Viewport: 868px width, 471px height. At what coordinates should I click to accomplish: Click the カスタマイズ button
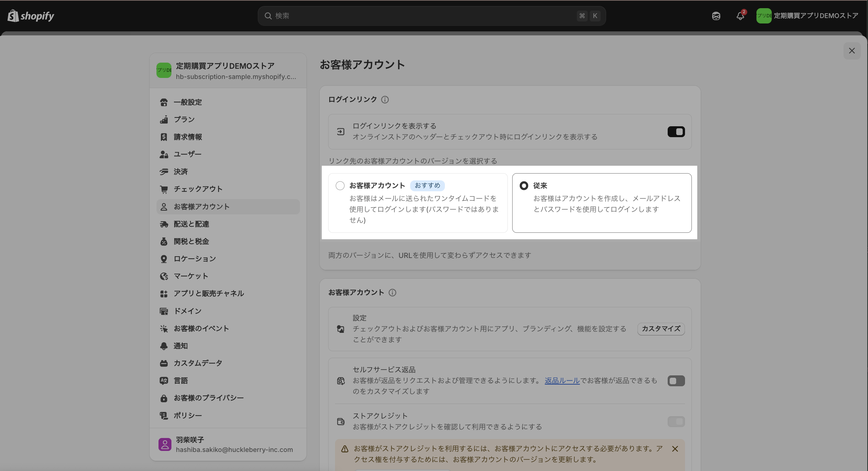661,329
